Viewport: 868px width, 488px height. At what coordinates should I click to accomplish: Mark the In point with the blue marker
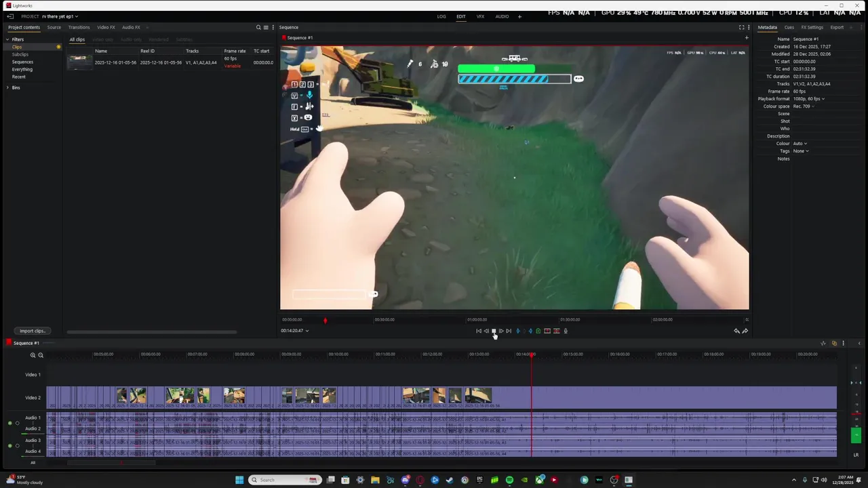[518, 331]
